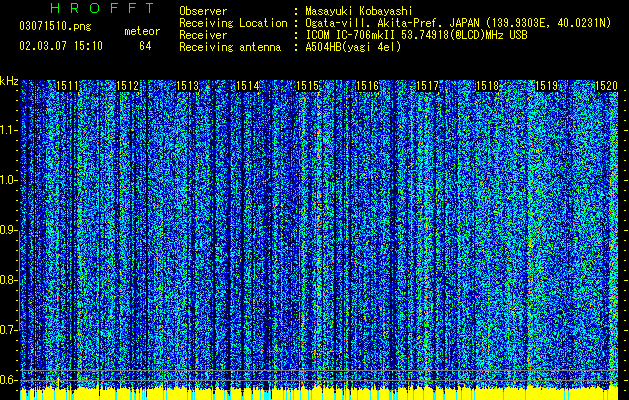Click the 1516 time marker
This screenshot has width=629, height=400.
coord(367,86)
